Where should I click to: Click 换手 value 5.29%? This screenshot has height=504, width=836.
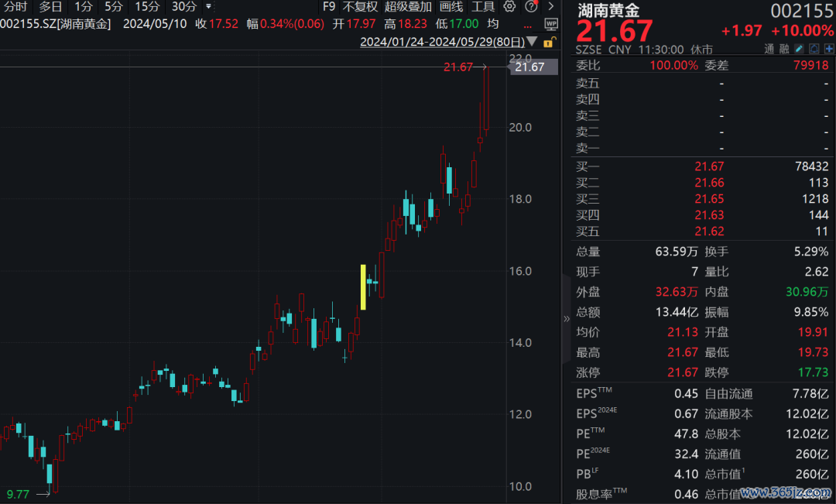[x=811, y=252]
